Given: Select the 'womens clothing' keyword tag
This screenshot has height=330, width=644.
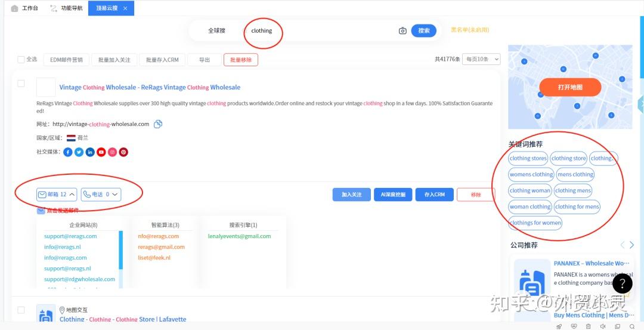Looking at the screenshot, I should tap(531, 174).
